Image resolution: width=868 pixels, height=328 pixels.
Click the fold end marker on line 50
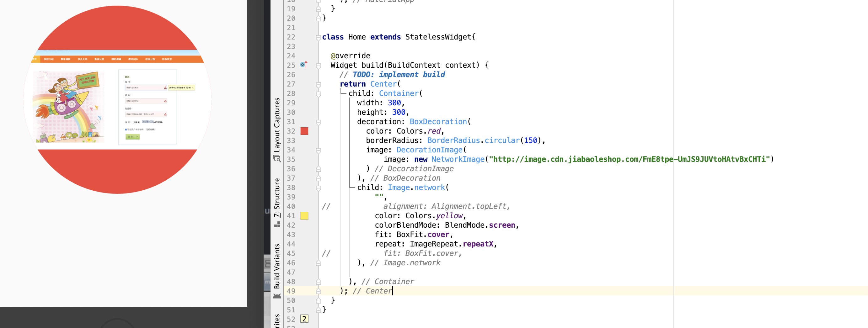[x=319, y=300]
